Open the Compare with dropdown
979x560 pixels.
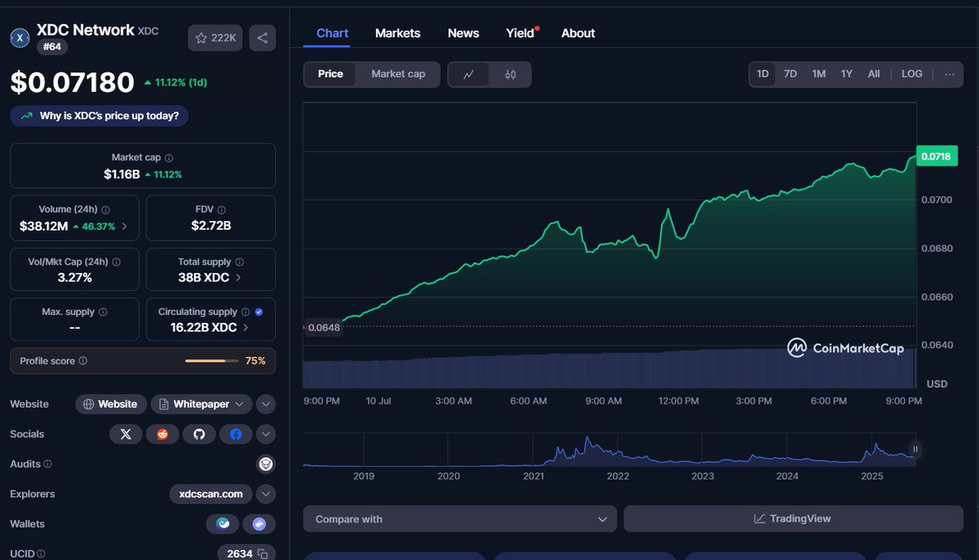[459, 519]
